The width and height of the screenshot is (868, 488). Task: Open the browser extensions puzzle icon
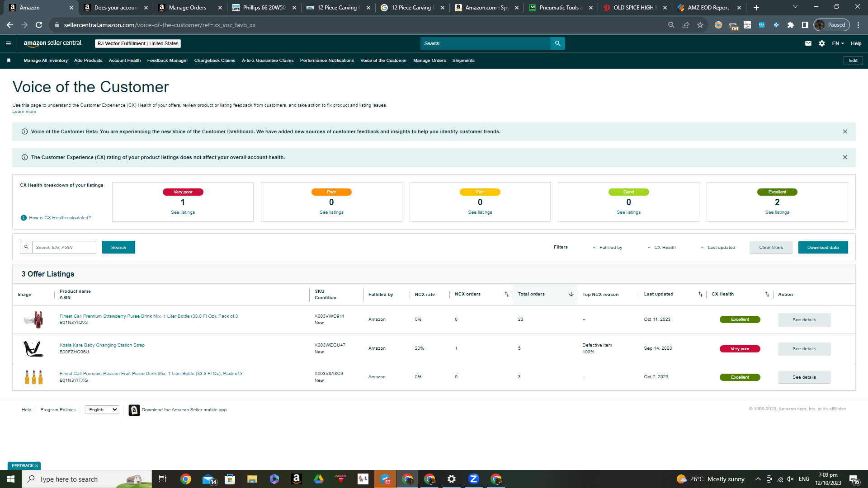(x=791, y=25)
